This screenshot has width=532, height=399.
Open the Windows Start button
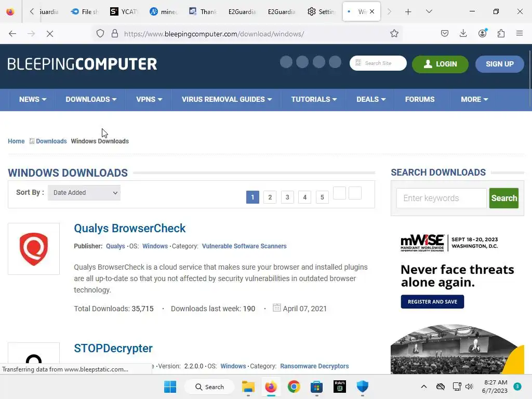[170, 387]
